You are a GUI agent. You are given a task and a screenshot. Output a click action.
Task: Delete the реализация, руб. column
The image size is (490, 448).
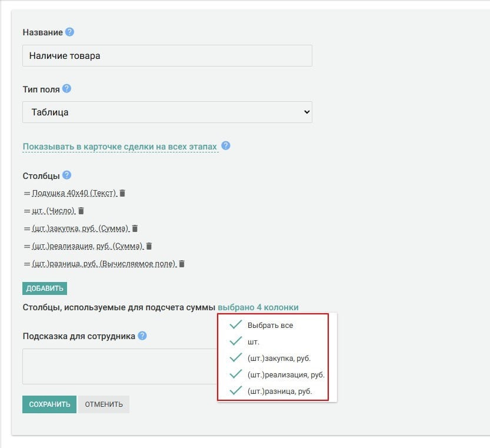coord(149,246)
